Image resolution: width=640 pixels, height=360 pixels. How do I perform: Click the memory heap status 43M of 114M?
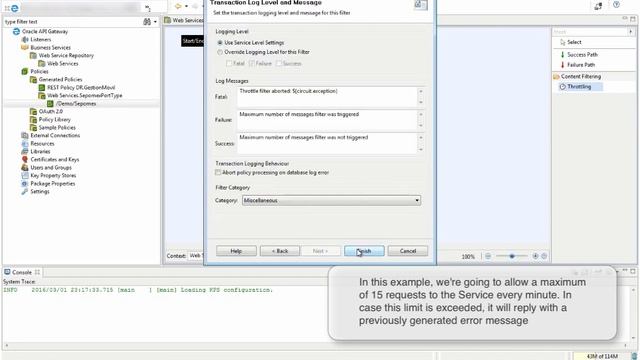[602, 356]
